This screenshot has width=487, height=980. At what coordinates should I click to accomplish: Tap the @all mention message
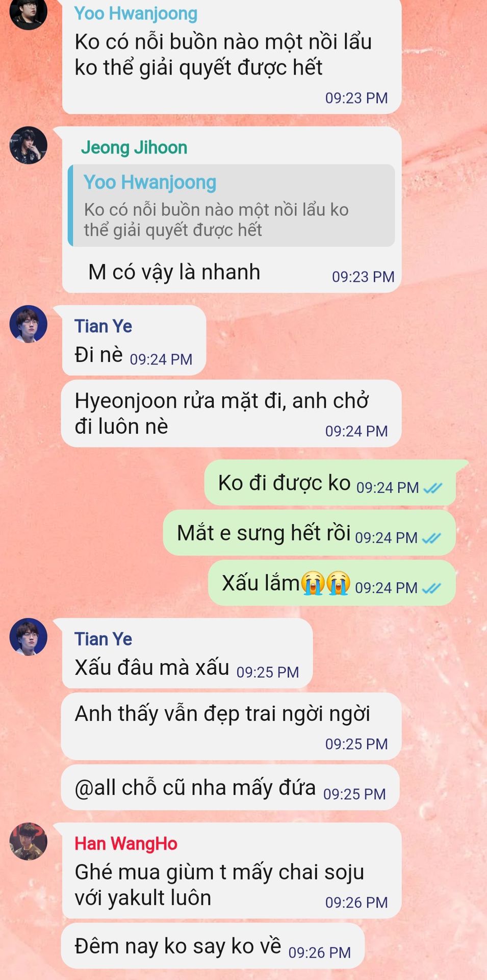pyautogui.click(x=230, y=788)
